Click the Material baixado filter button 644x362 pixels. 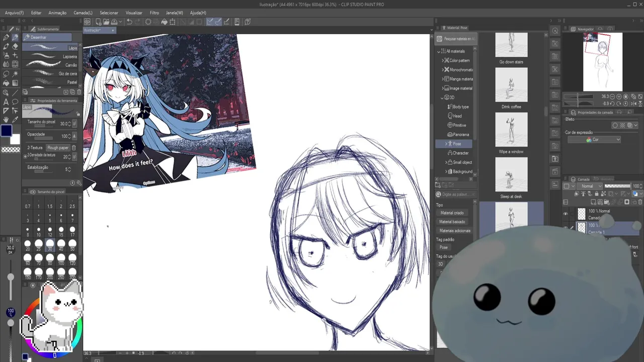pyautogui.click(x=452, y=222)
